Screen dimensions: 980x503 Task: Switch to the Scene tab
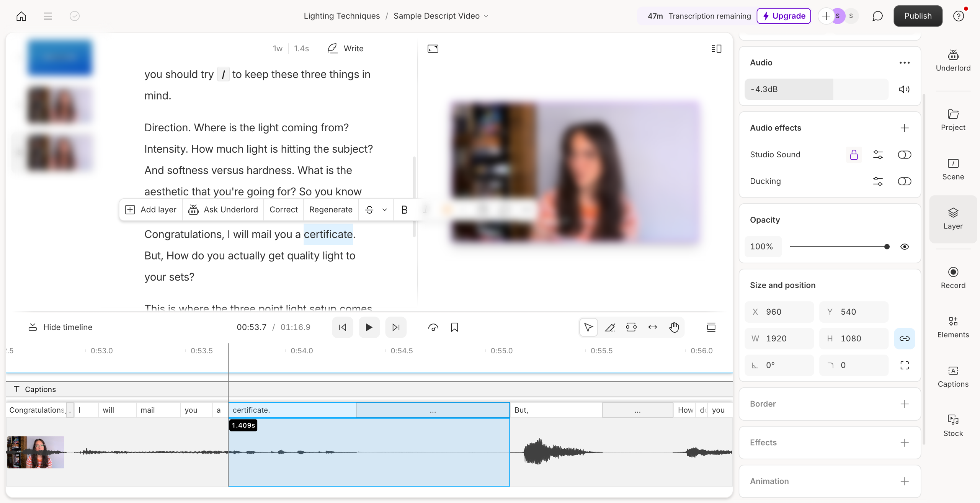(953, 169)
